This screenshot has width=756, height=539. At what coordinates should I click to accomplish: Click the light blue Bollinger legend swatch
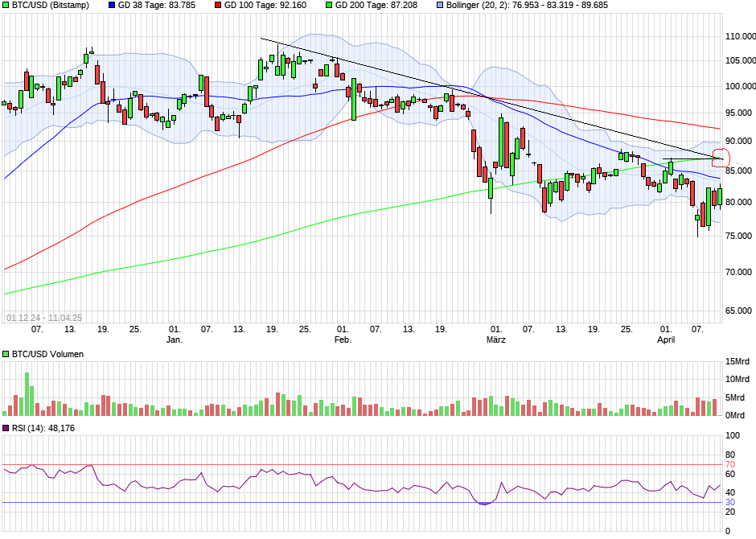click(x=440, y=6)
